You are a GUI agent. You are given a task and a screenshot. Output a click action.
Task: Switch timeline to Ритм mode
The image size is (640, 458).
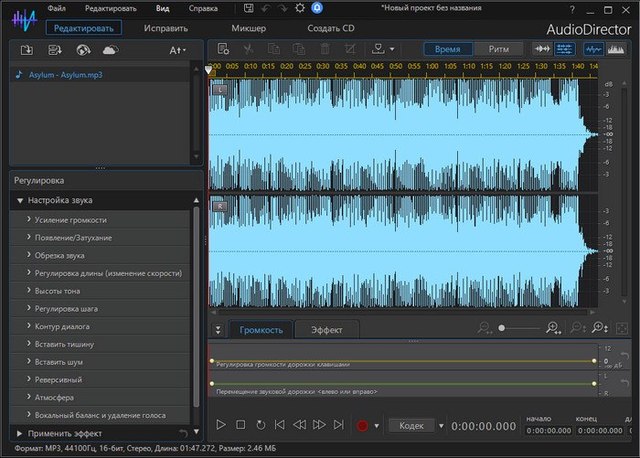click(497, 48)
